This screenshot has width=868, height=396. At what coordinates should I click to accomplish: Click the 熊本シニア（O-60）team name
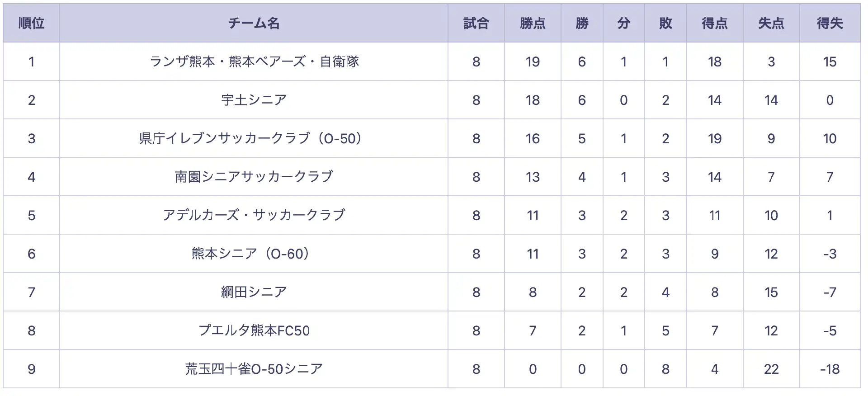251,254
